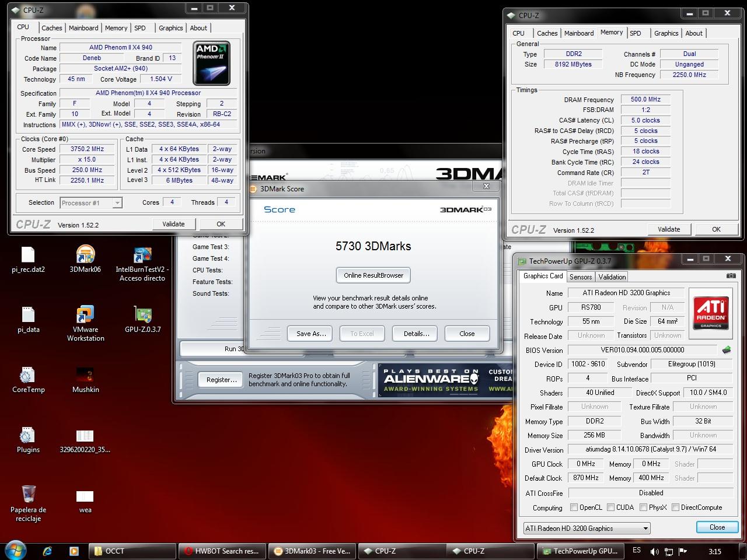Toggle CUDA checkbox in GPU-Z

(x=610, y=508)
